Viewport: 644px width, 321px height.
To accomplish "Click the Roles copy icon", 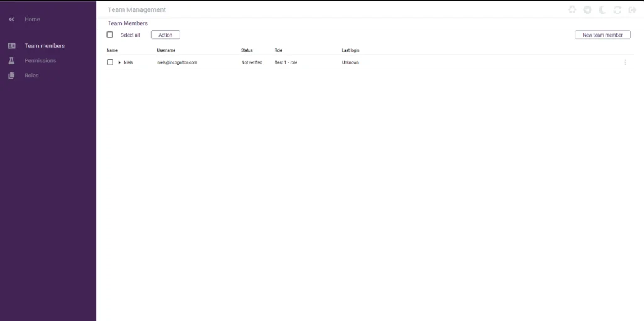I will 11,76.
